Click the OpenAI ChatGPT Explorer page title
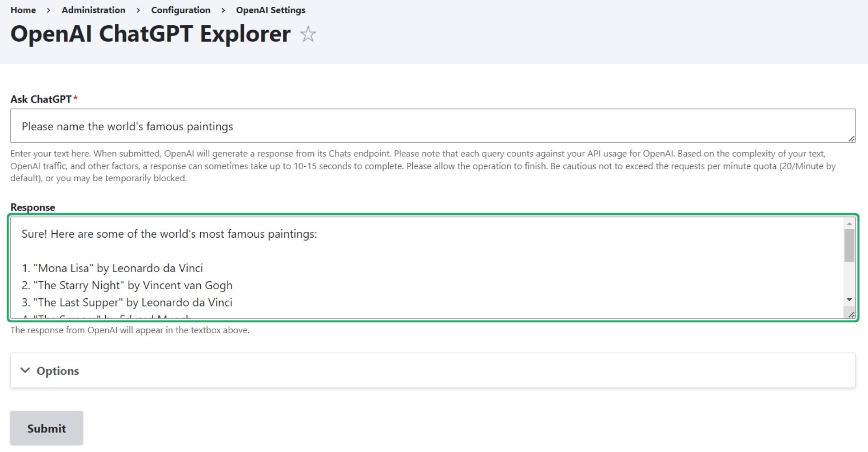Image resolution: width=868 pixels, height=452 pixels. (151, 34)
